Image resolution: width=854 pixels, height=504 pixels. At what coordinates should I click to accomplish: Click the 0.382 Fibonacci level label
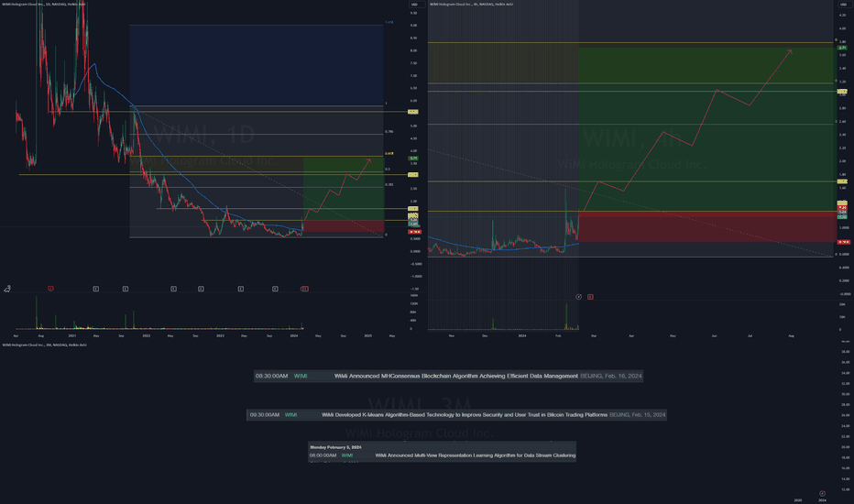pos(389,185)
